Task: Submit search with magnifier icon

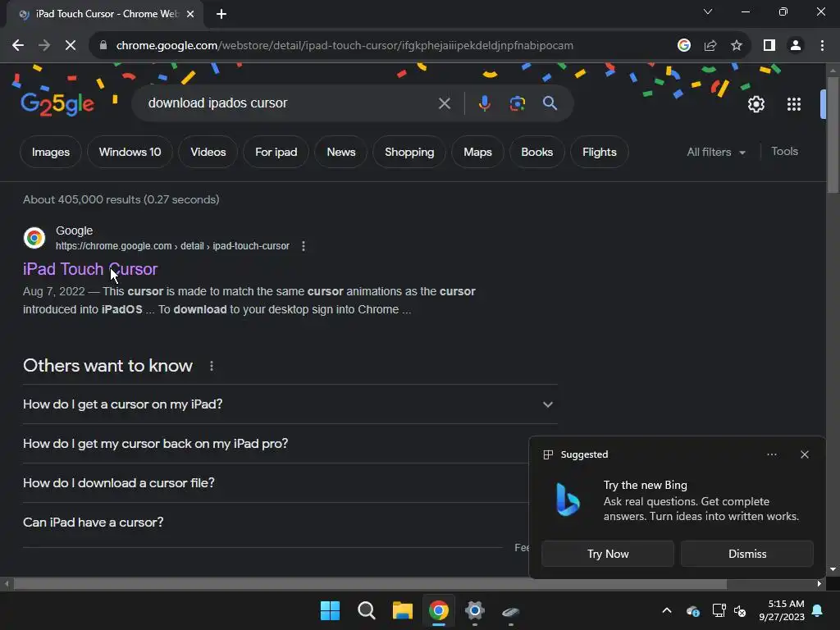Action: [550, 103]
